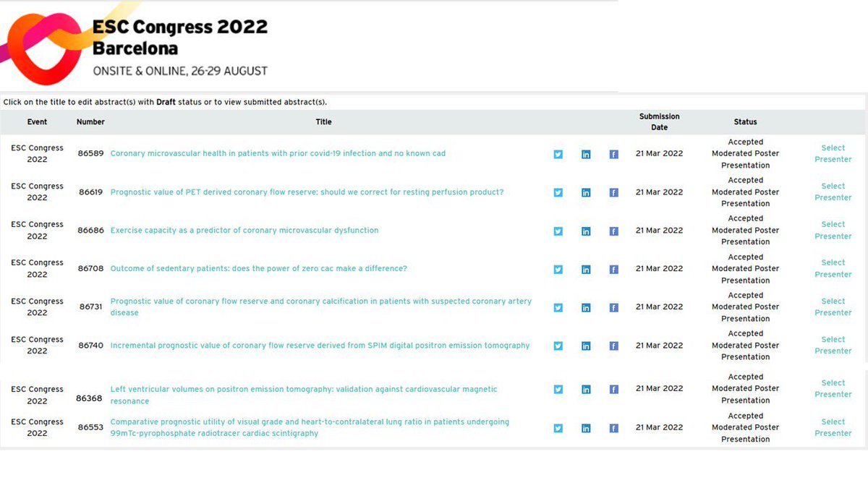Share abstract 86740 on Twitter
The image size is (868, 488).
click(x=558, y=346)
